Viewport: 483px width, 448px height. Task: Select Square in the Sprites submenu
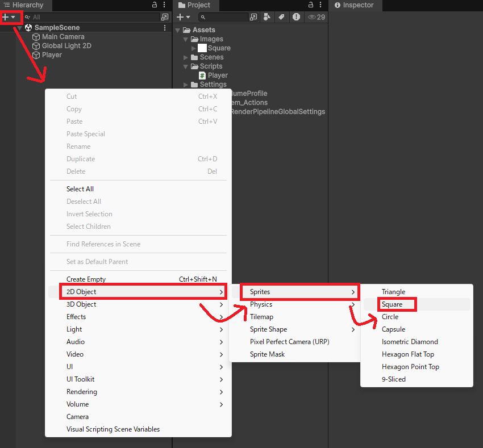point(392,304)
